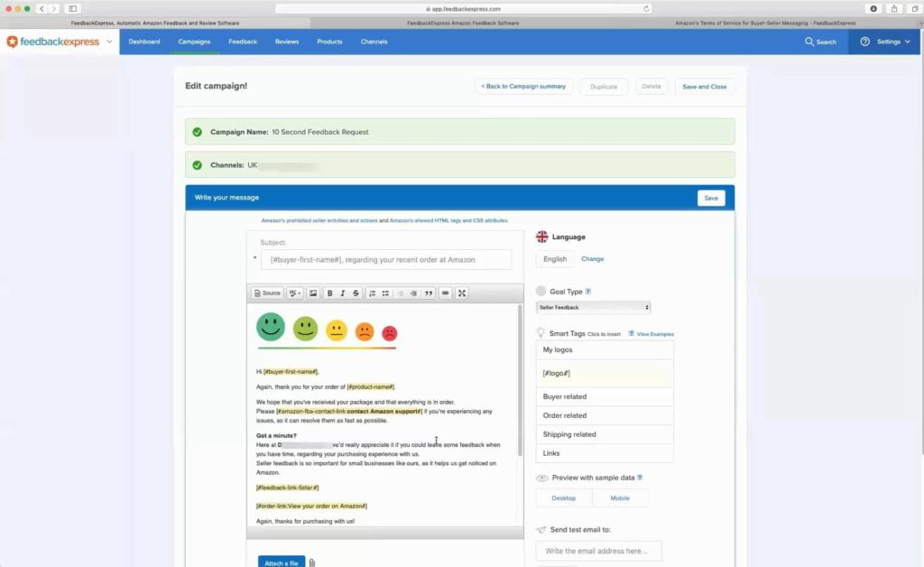Screen dimensions: 924x567
Task: Insert a horizontal line in the editor
Action: [445, 293]
